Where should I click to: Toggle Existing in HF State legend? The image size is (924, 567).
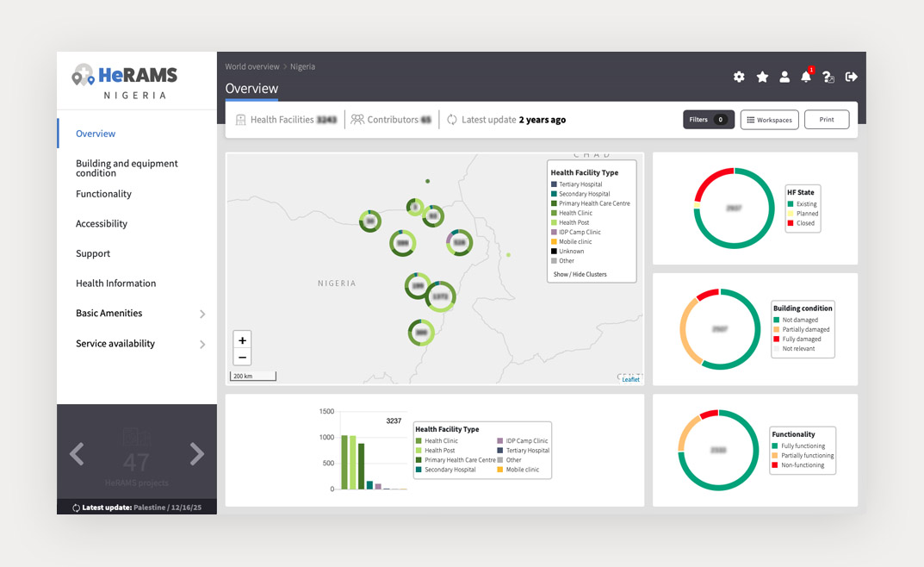point(802,204)
